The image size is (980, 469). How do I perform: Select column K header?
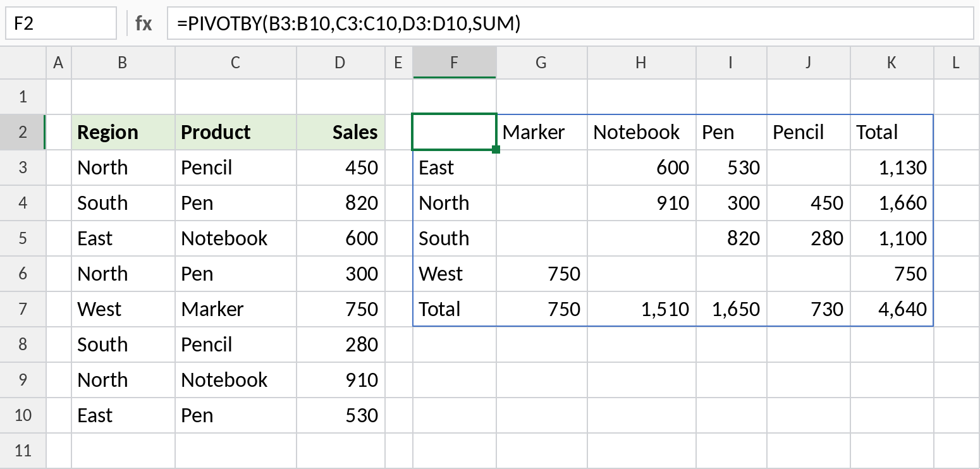[892, 63]
